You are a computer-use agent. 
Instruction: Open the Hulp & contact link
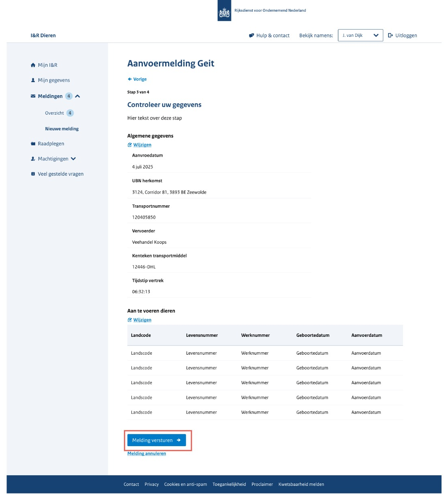[x=273, y=36]
